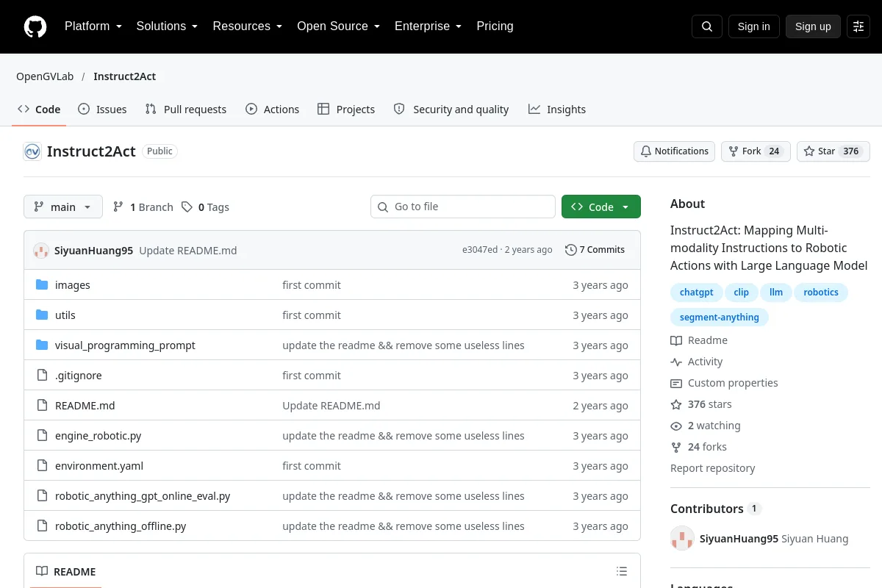The height and width of the screenshot is (588, 882).
Task: Click the Notifications button
Action: (x=674, y=151)
